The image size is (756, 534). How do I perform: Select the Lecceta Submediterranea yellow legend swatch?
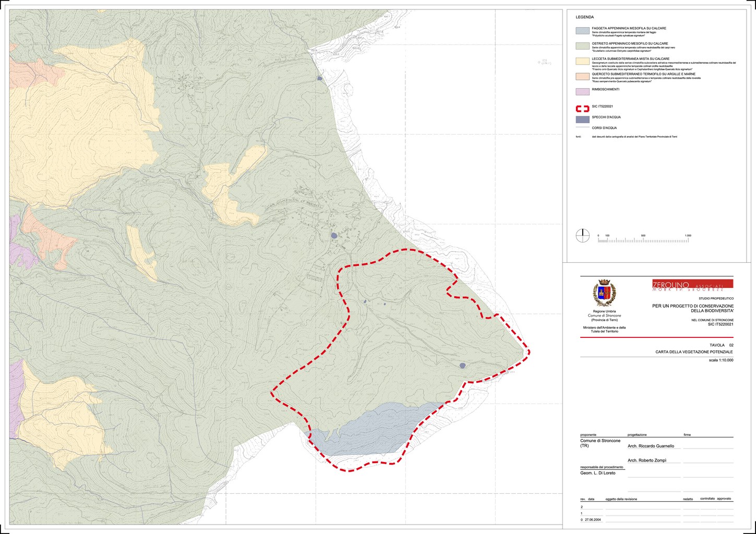point(582,61)
